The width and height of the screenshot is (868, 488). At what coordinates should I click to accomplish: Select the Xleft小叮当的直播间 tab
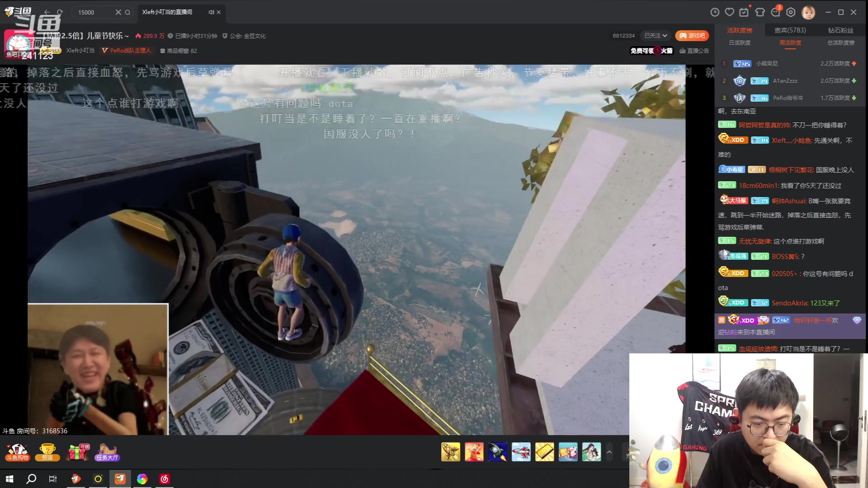[167, 12]
